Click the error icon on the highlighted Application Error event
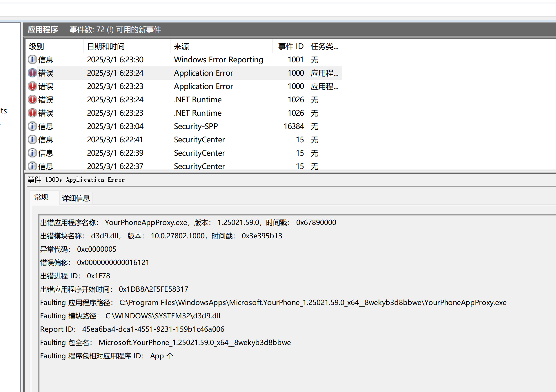The width and height of the screenshot is (556, 392). [32, 73]
